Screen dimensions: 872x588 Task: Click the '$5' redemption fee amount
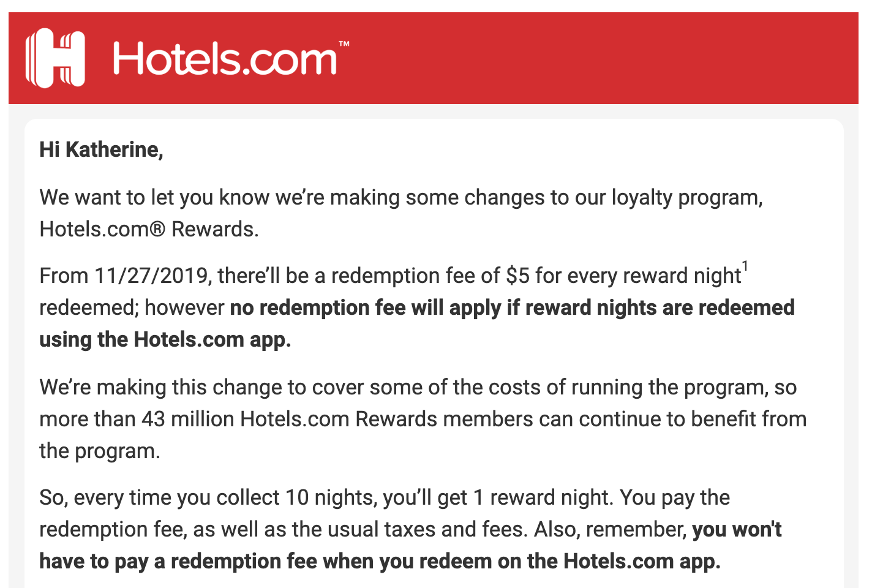click(517, 276)
